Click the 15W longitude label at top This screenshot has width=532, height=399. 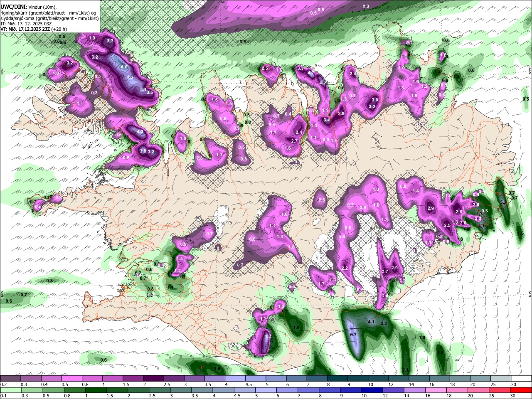tap(440, 2)
